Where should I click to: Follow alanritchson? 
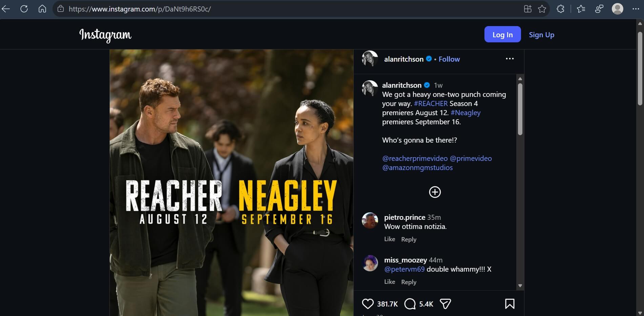(x=449, y=59)
